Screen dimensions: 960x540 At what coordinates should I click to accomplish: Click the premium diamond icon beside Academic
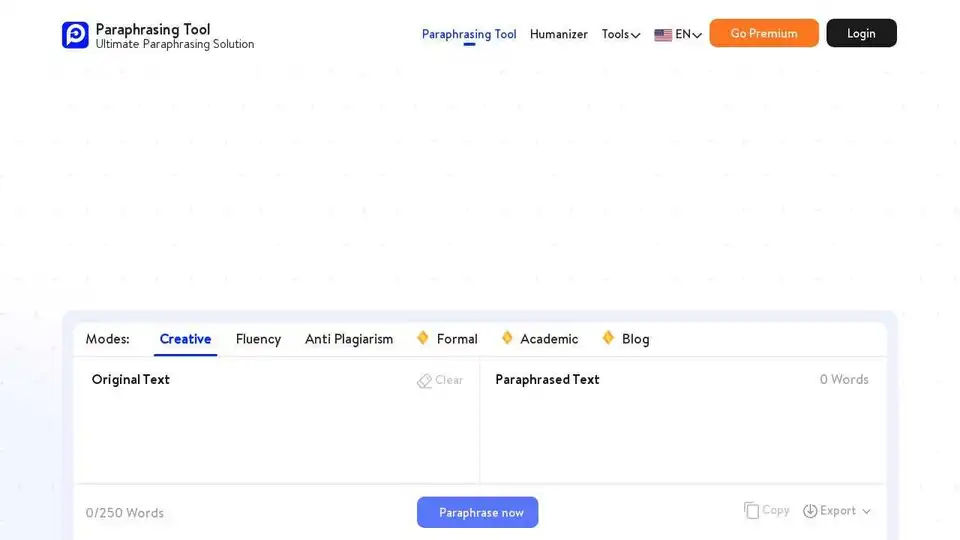507,337
